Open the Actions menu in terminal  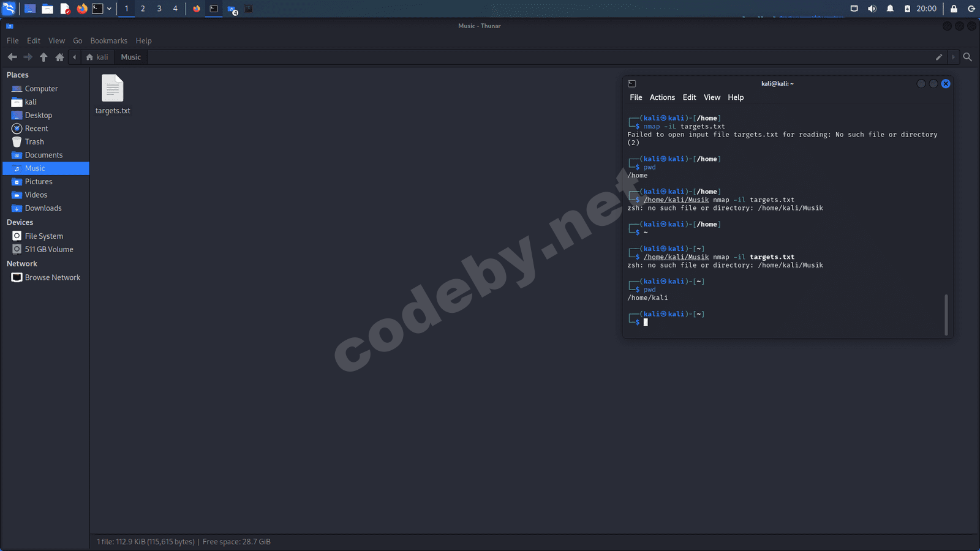point(662,97)
